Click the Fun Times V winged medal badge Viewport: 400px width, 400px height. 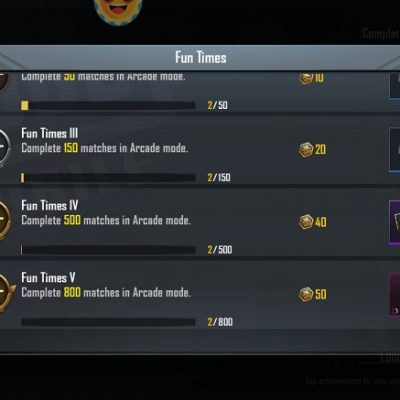tap(7, 292)
